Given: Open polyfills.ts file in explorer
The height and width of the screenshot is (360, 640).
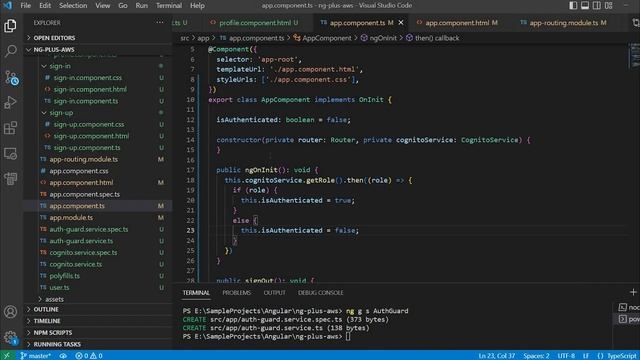Looking at the screenshot, I should coord(98,276).
